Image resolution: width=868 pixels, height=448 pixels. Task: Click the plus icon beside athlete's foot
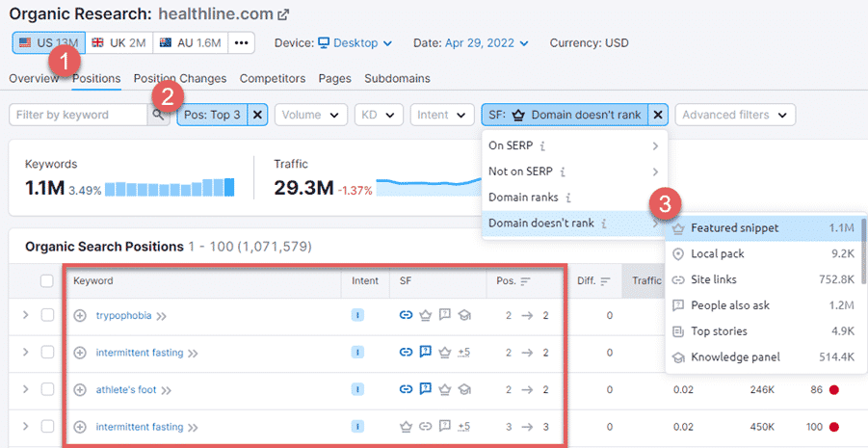coord(80,390)
